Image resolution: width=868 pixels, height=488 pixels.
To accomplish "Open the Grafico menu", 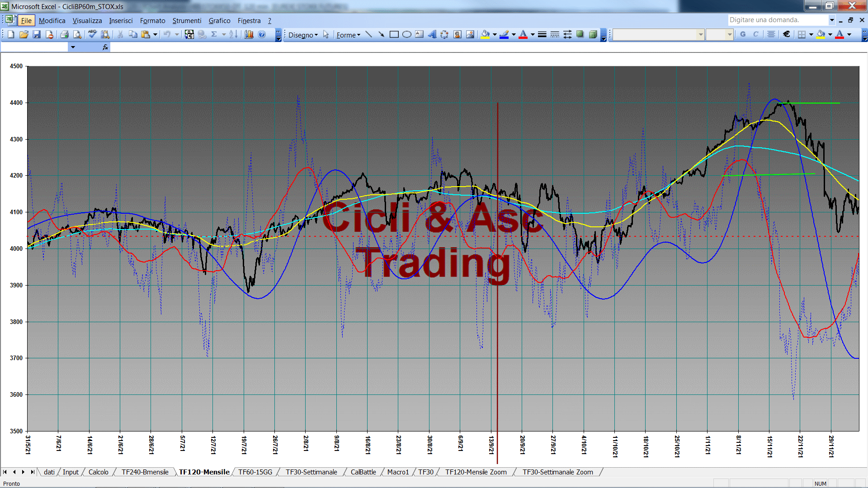I will pyautogui.click(x=219, y=20).
